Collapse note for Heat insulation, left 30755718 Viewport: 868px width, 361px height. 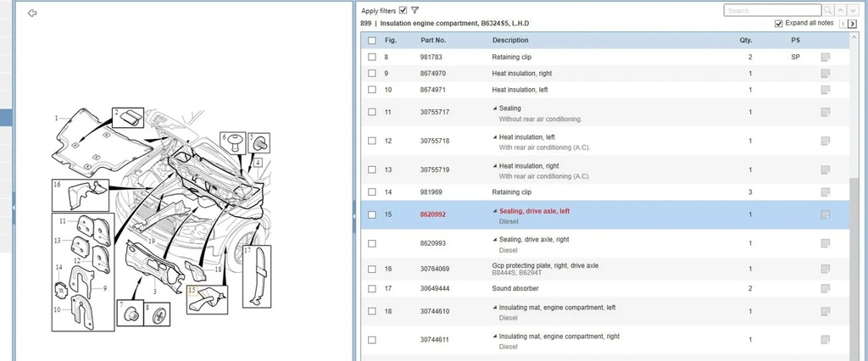tap(495, 137)
